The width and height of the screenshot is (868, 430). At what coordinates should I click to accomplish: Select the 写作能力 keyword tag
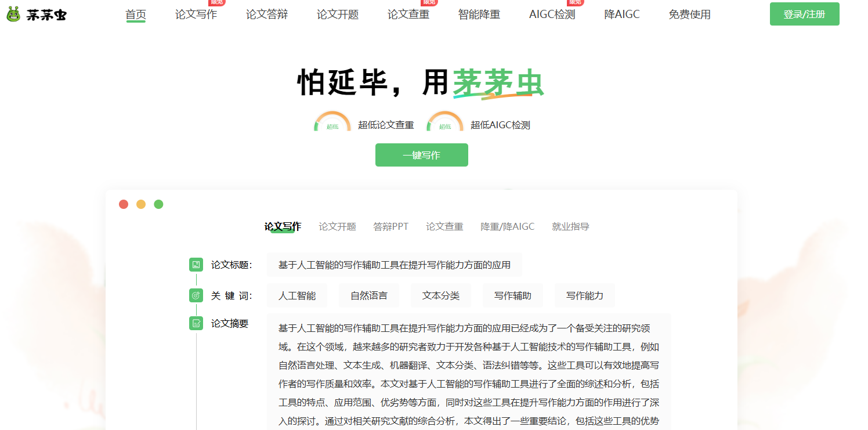click(x=585, y=295)
